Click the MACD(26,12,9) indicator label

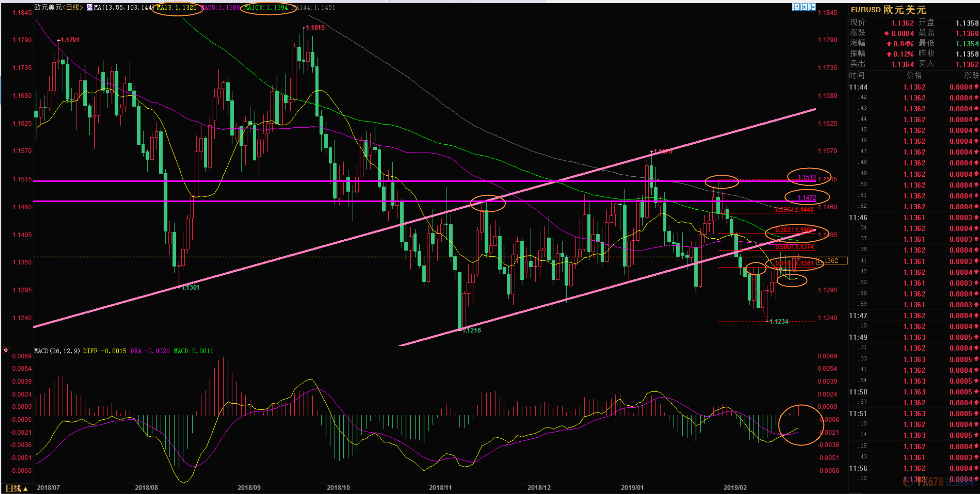click(57, 351)
